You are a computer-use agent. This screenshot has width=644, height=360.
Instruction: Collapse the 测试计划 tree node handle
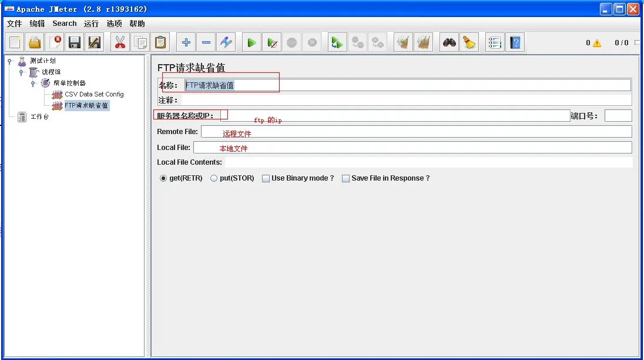point(9,61)
